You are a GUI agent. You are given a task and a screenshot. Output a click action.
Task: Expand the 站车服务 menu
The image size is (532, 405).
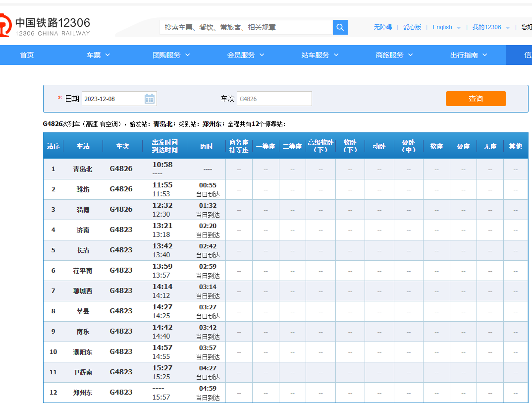(x=320, y=55)
